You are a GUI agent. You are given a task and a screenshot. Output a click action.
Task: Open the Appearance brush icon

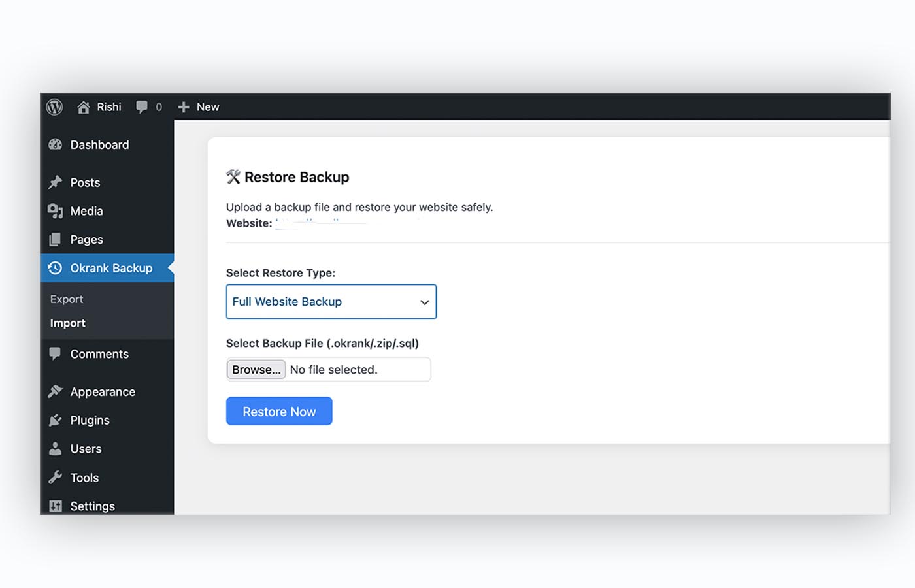56,391
